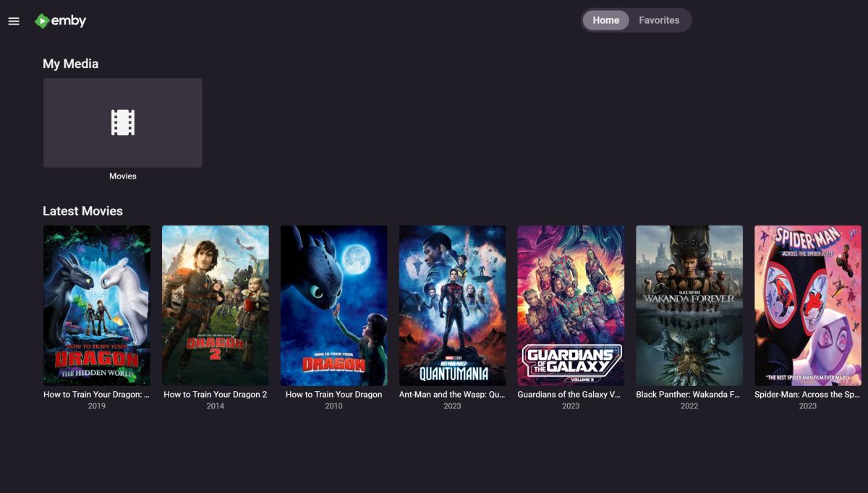This screenshot has width=868, height=493.
Task: Open How to Train Your Dragon Hidden World poster
Action: 97,306
